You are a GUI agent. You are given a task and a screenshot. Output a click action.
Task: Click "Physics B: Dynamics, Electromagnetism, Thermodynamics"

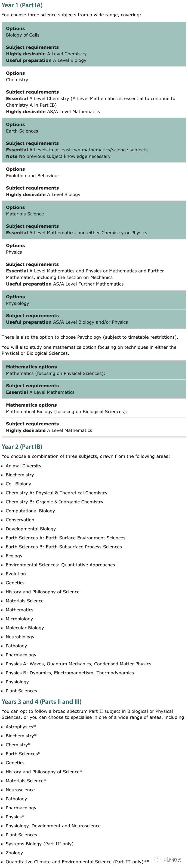70,673
